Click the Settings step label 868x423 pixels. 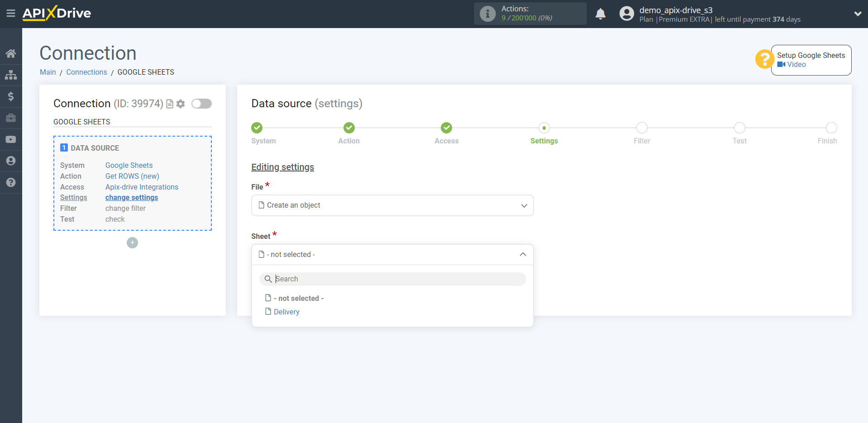[544, 141]
